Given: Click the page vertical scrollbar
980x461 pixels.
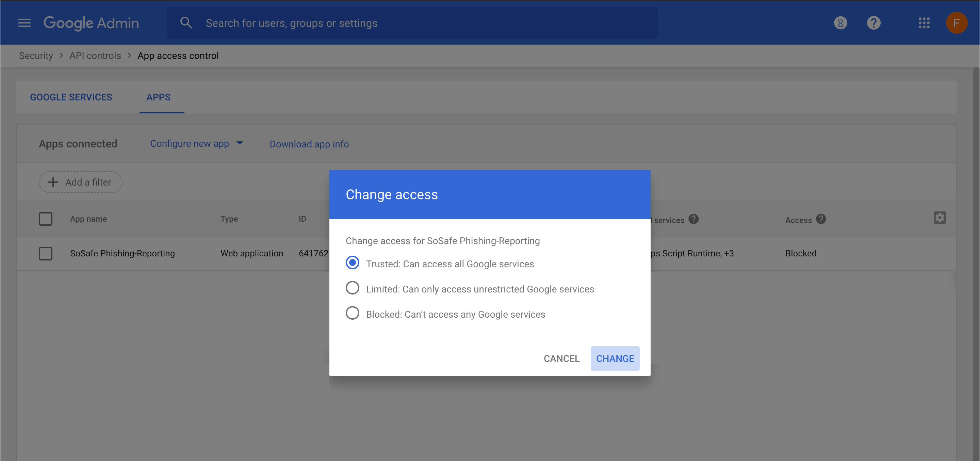Looking at the screenshot, I should (x=976, y=264).
